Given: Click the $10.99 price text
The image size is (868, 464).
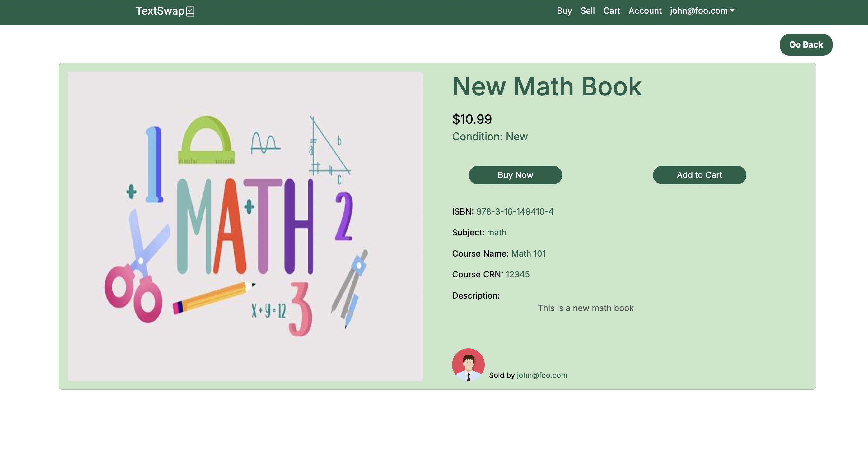Looking at the screenshot, I should (472, 119).
